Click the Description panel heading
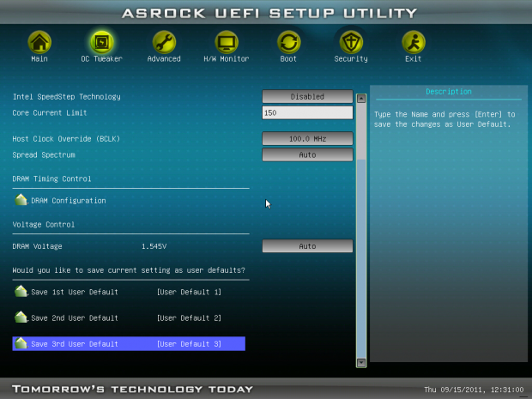 [449, 92]
